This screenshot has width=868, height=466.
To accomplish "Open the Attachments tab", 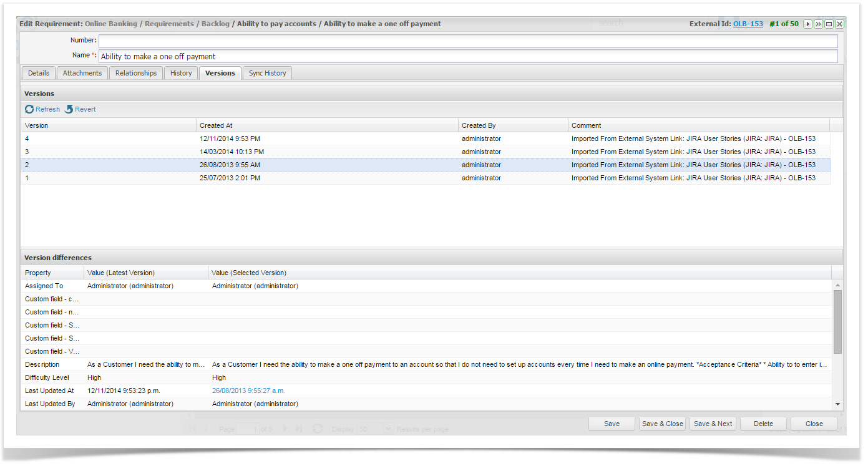I will [82, 73].
